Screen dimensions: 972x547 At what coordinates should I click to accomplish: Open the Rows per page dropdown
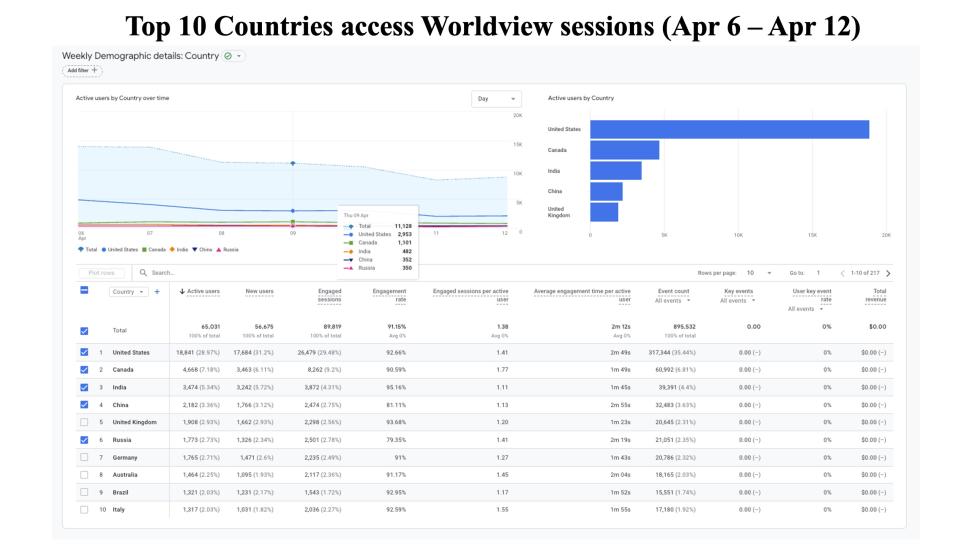pos(759,273)
